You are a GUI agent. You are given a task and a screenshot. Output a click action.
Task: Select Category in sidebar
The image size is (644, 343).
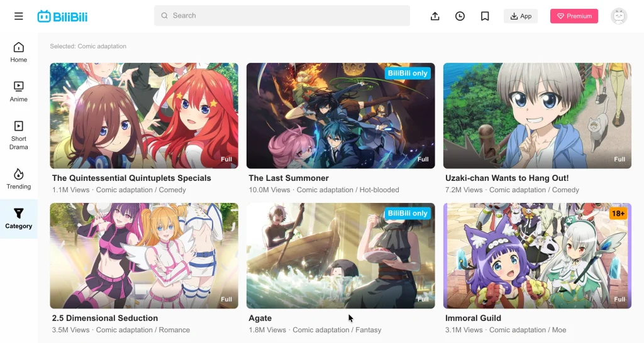coord(18,219)
